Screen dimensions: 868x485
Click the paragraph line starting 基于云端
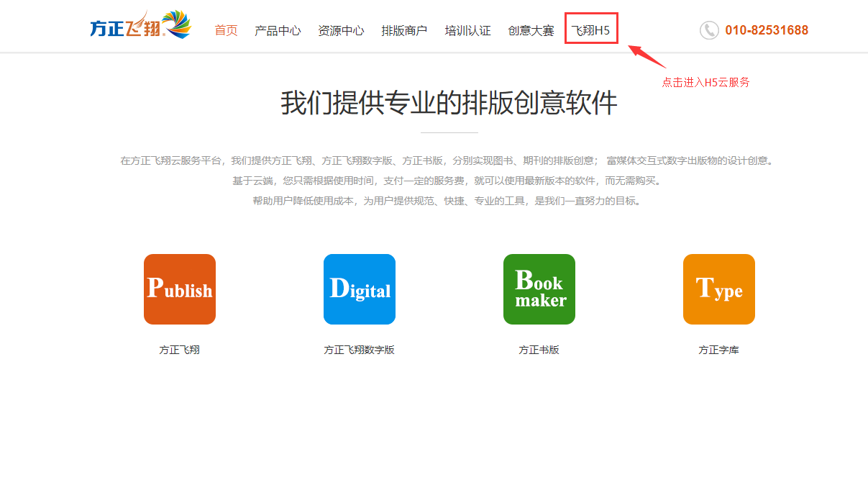(447, 181)
